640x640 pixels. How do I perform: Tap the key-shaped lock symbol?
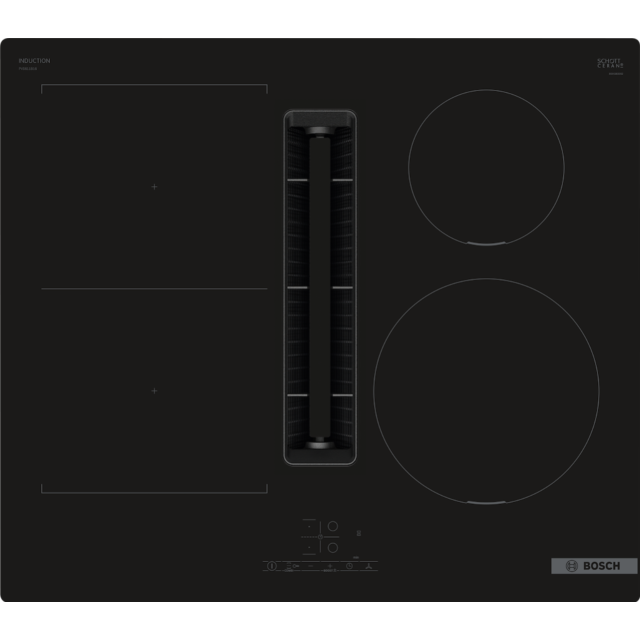[x=296, y=566]
